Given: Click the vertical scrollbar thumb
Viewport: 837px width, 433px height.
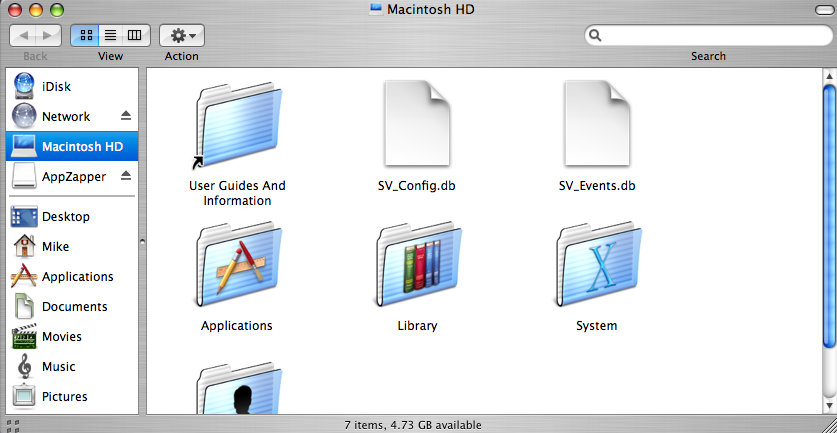Looking at the screenshot, I should (x=830, y=216).
